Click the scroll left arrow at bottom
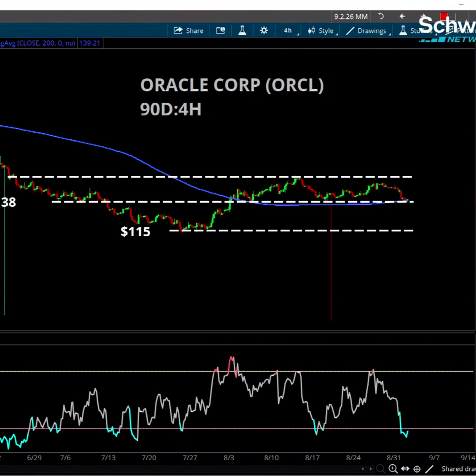The image size is (476, 476). (x=362, y=469)
